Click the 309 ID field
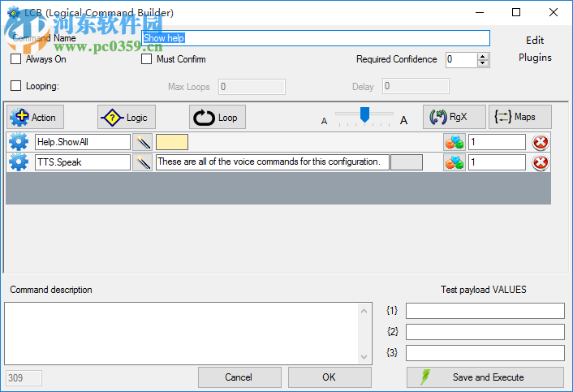 point(24,377)
